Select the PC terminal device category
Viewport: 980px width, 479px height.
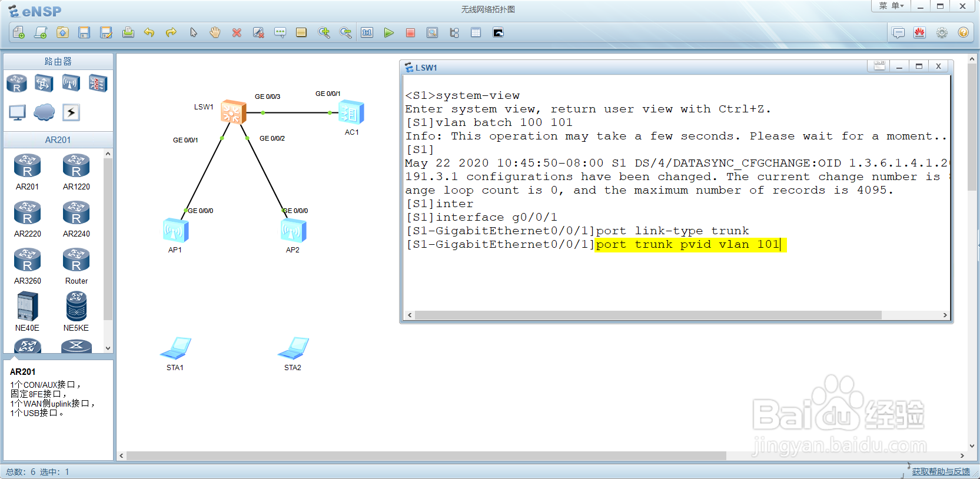(x=17, y=112)
